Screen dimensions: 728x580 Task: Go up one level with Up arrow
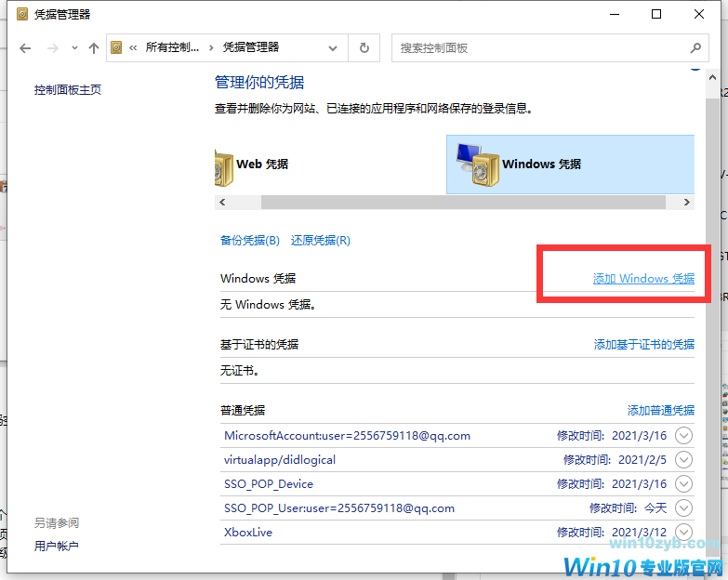click(x=94, y=47)
